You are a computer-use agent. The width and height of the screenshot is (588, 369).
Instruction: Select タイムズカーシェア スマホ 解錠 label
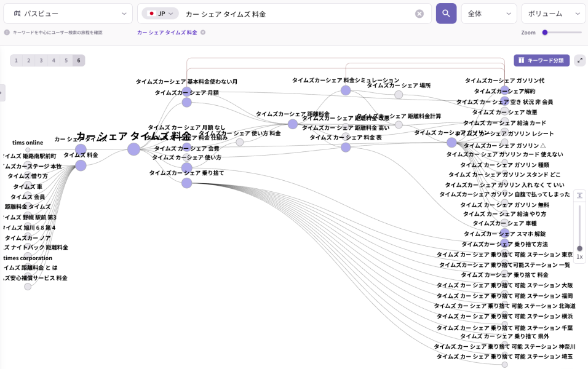(505, 234)
